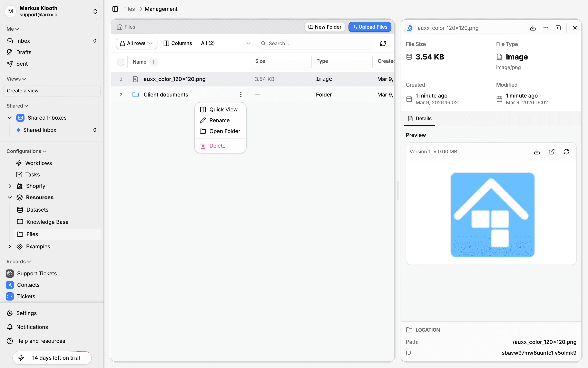Click the 14 days left on trial banner

pos(52,358)
